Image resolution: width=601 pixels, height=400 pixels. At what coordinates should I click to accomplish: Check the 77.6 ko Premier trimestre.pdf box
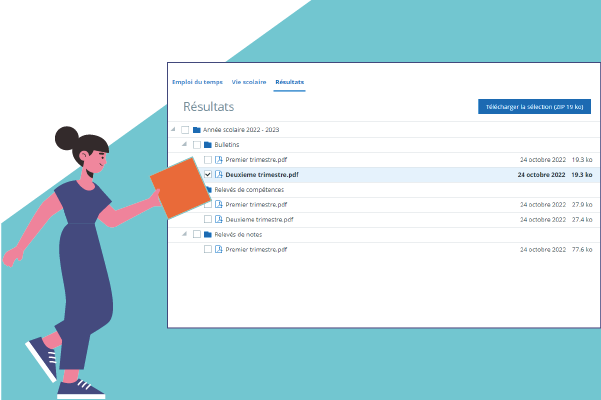point(208,249)
